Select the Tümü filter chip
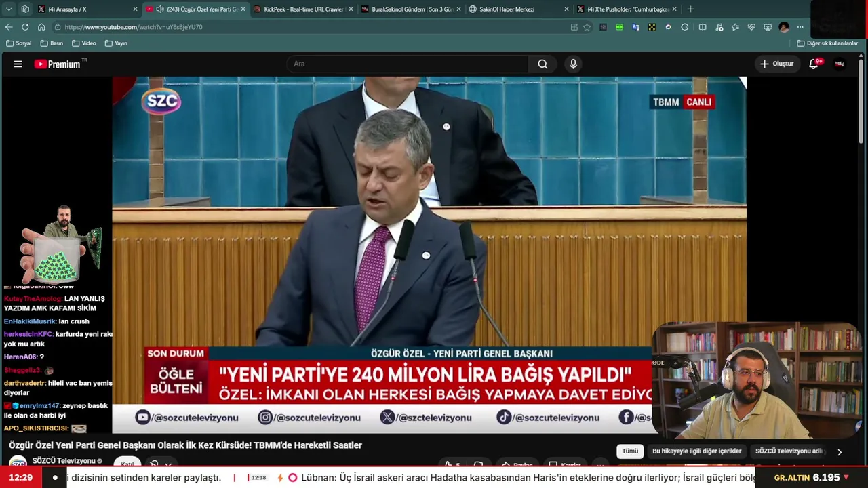 [x=630, y=451]
